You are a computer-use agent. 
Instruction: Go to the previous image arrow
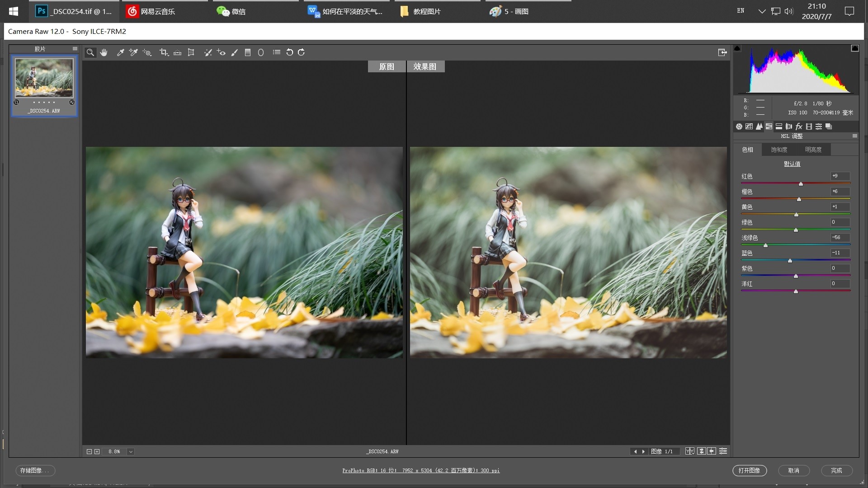635,451
